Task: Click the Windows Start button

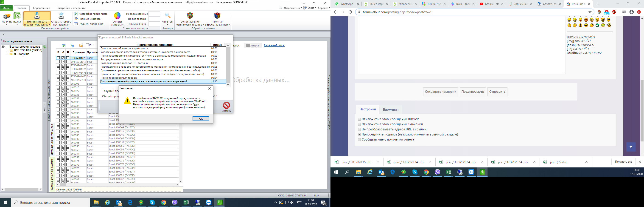Action: coord(6,202)
